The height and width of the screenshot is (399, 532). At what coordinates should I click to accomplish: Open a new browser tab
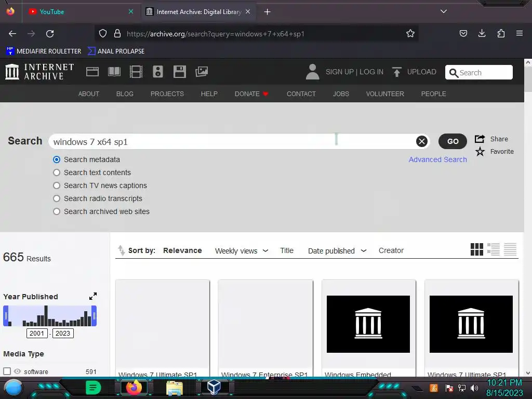[268, 12]
